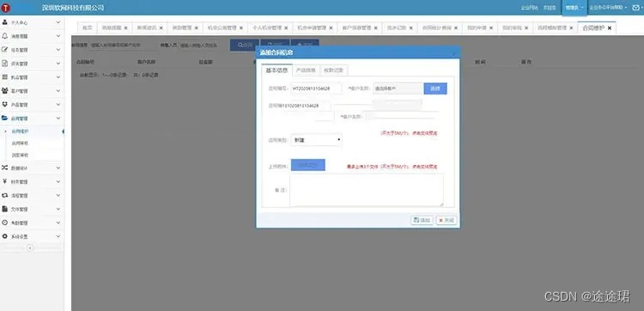Expand the 消息提醒 sidebar chevron

(58, 36)
